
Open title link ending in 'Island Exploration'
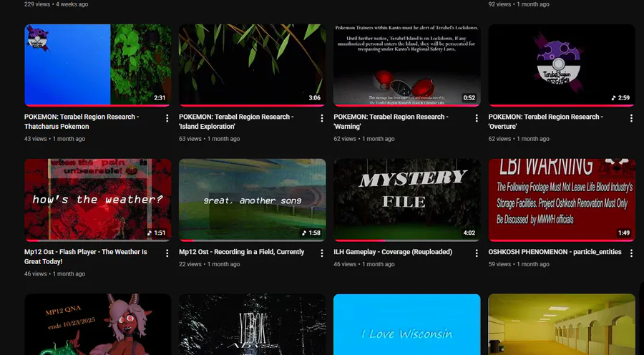tap(236, 122)
